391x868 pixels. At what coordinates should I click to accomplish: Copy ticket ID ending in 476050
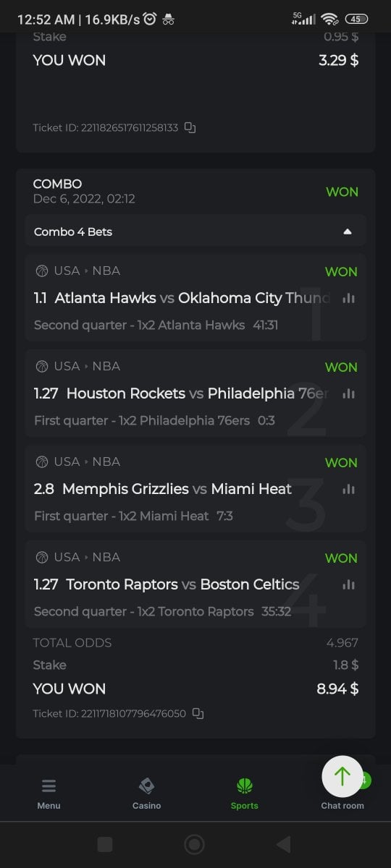click(x=198, y=714)
